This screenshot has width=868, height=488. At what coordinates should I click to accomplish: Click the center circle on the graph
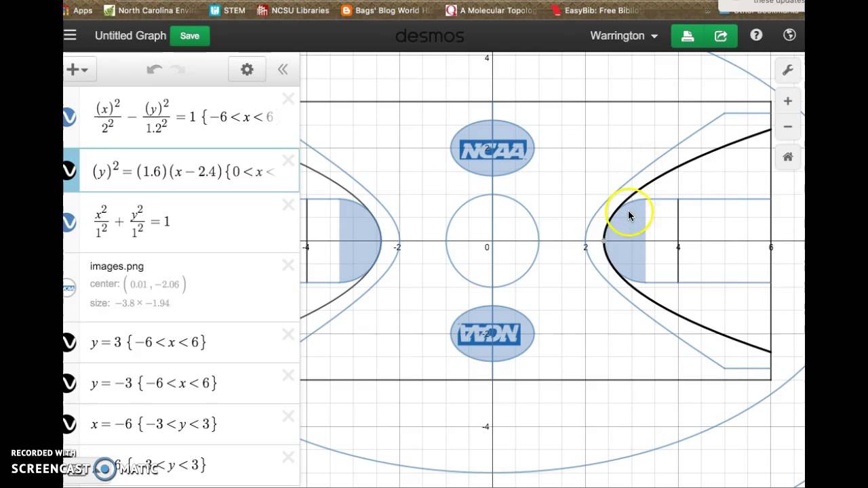click(492, 241)
